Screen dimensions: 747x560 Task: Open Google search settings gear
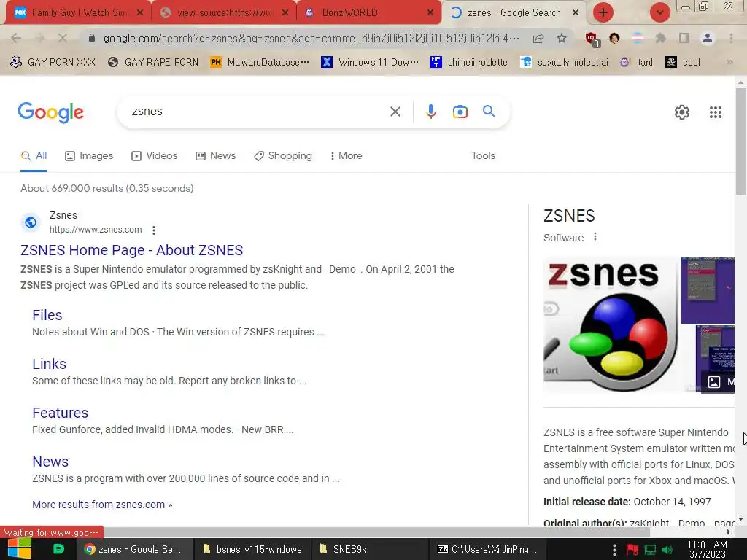click(x=682, y=112)
